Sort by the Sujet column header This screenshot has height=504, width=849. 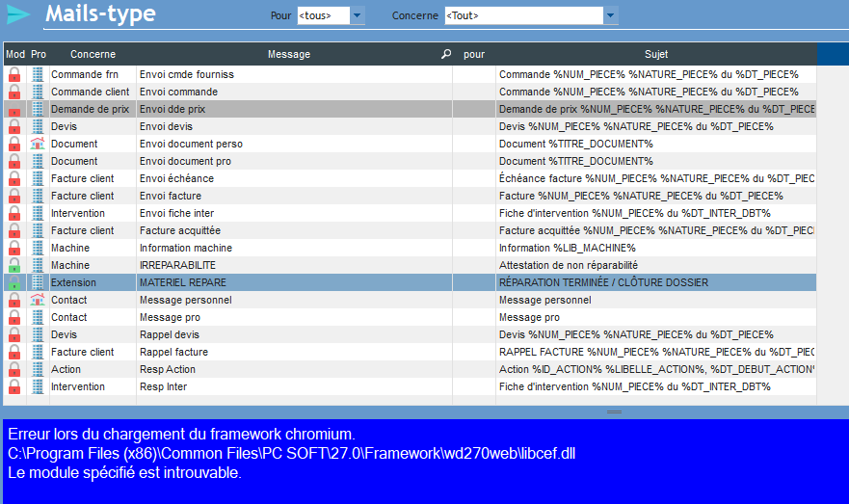point(655,55)
